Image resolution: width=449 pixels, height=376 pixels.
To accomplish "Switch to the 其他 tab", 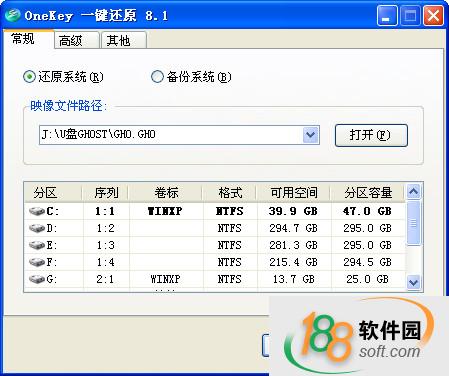I will point(124,41).
